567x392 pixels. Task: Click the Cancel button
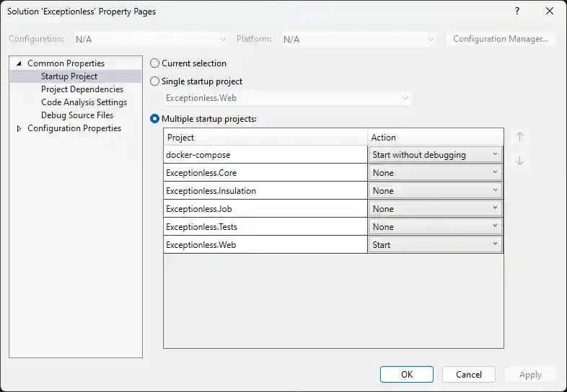[x=469, y=375]
